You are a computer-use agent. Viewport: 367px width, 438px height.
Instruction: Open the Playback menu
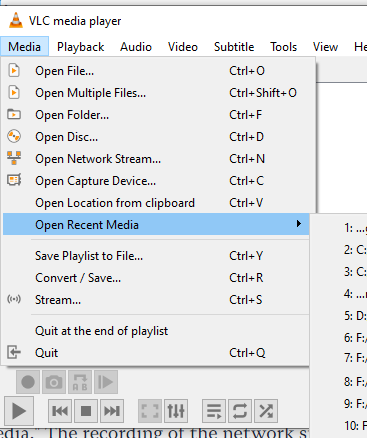point(80,47)
